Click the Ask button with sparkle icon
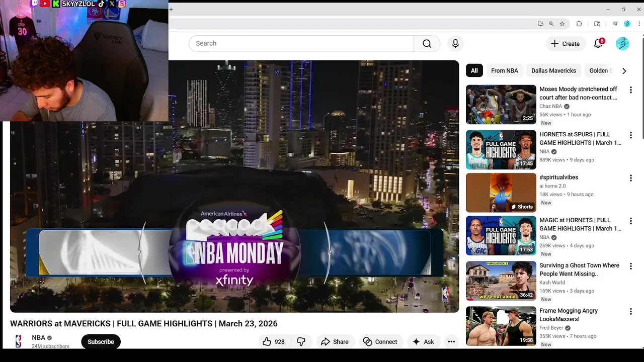 pyautogui.click(x=423, y=342)
